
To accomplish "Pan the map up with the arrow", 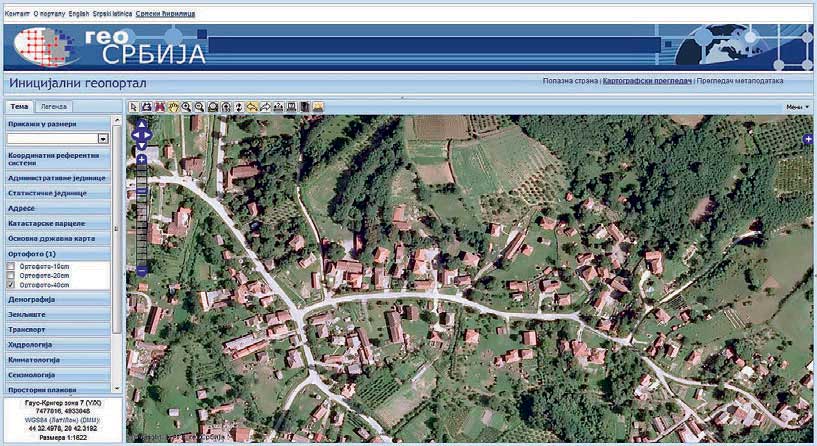I will point(141,125).
